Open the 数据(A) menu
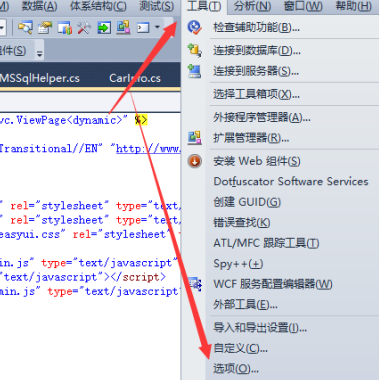379x380 pixels. point(39,6)
